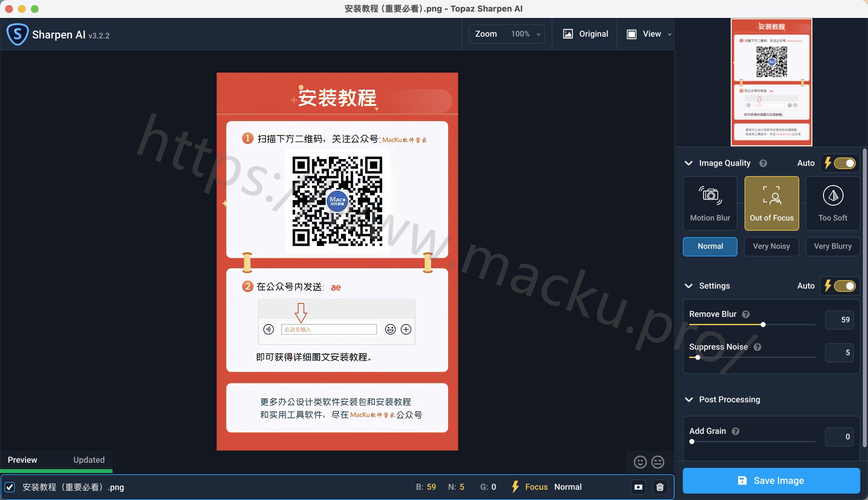This screenshot has width=868, height=500.
Task: Uncheck the file row checkbox
Action: [x=10, y=487]
